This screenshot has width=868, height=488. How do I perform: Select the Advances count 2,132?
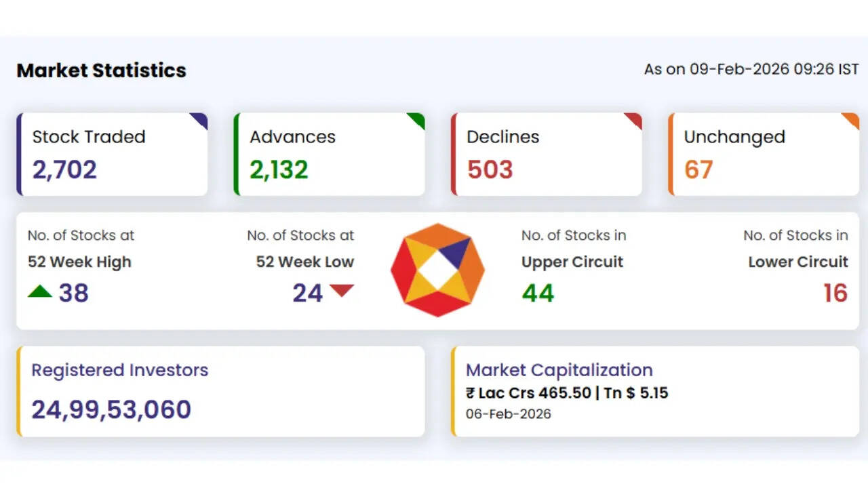279,169
